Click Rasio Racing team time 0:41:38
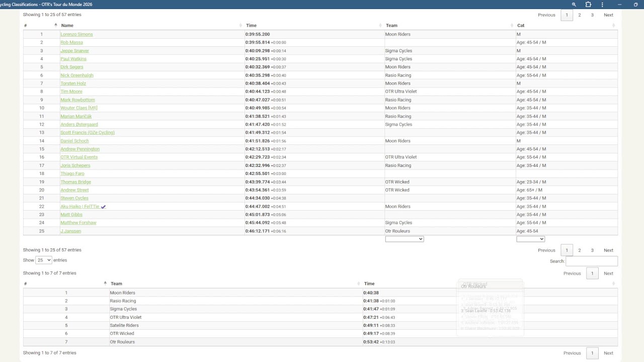The width and height of the screenshot is (644, 362). point(371,301)
